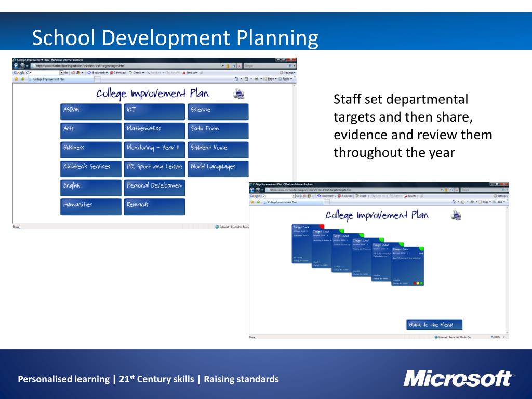Click printer icon in right window
Screen dimensions: 532x399
point(456,216)
